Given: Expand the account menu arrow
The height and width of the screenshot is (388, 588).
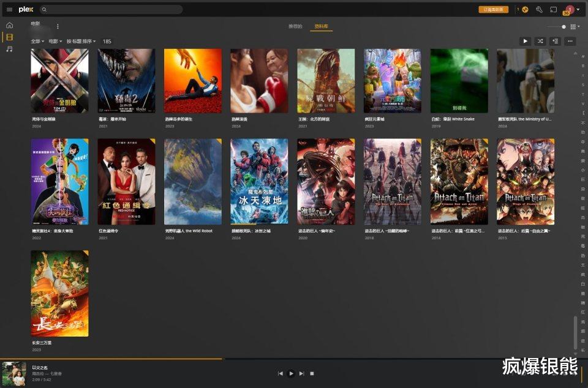Looking at the screenshot, I should (578, 9).
